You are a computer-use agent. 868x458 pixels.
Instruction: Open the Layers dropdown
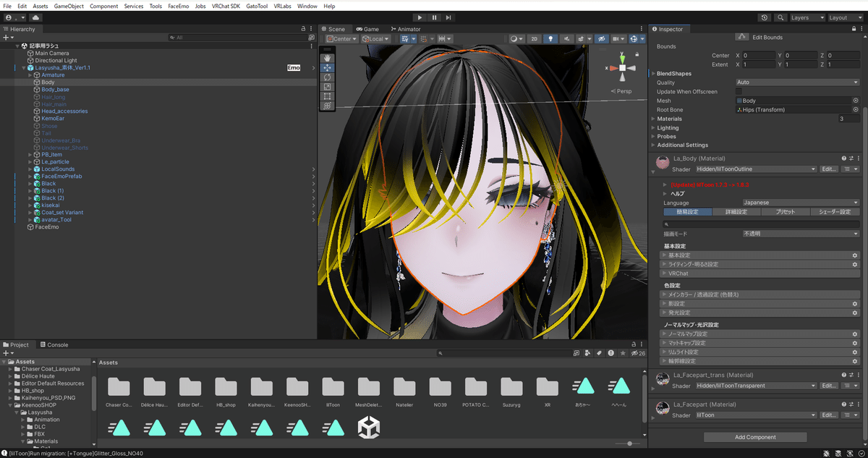click(807, 17)
